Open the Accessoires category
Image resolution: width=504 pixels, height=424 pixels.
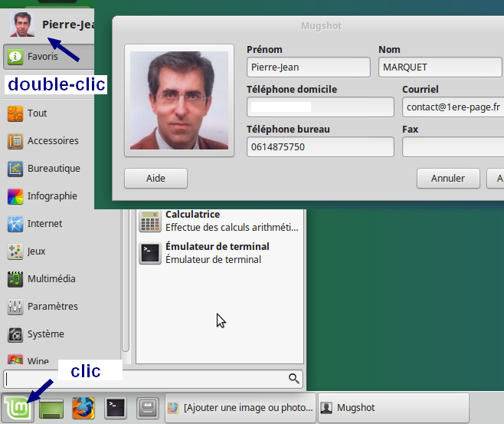click(x=52, y=141)
